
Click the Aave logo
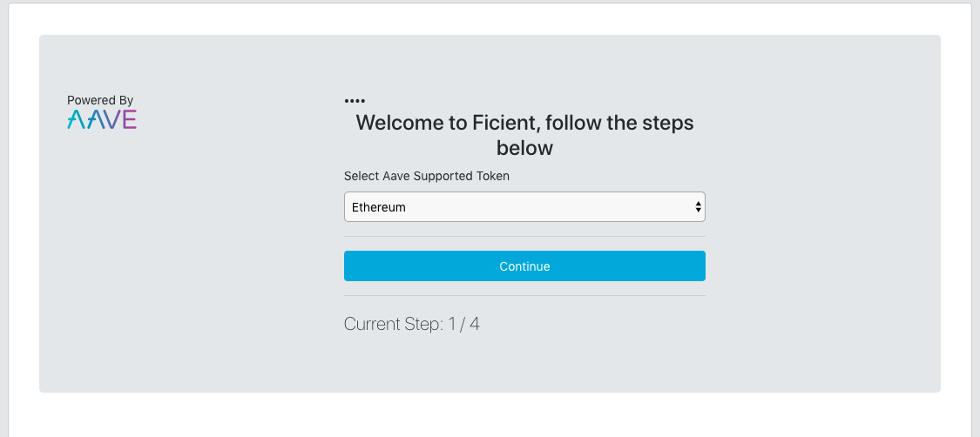(102, 120)
